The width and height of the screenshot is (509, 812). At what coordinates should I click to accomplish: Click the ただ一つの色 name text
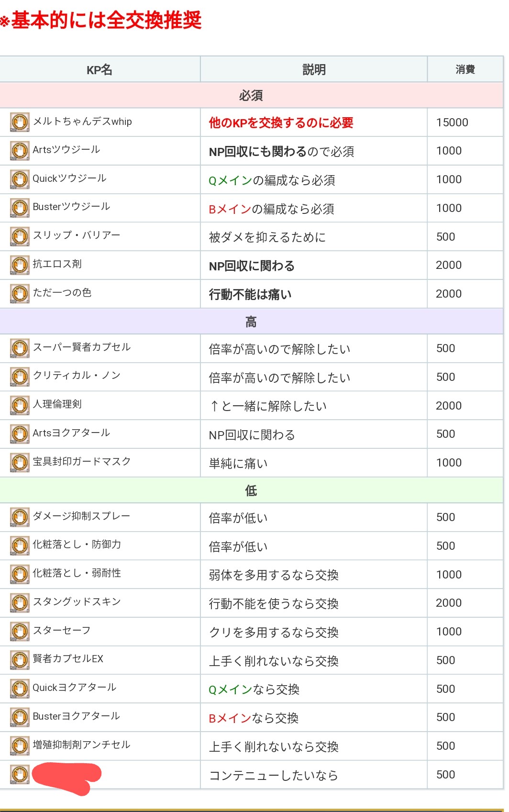tap(62, 293)
